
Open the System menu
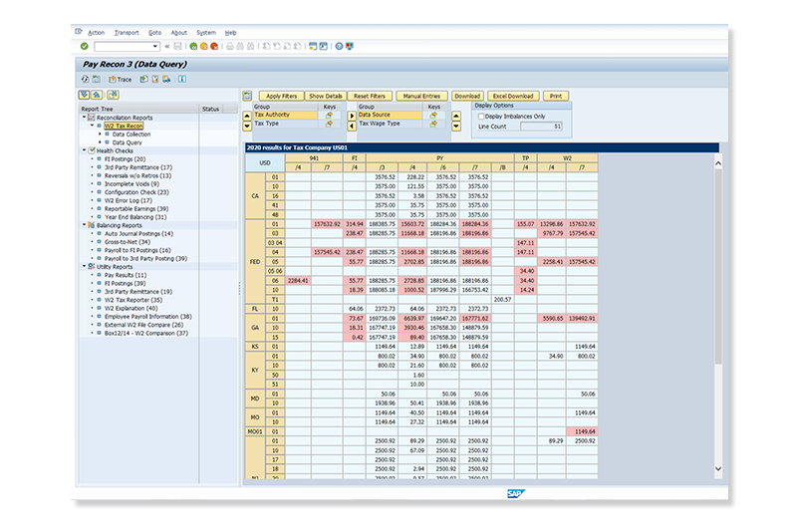206,33
